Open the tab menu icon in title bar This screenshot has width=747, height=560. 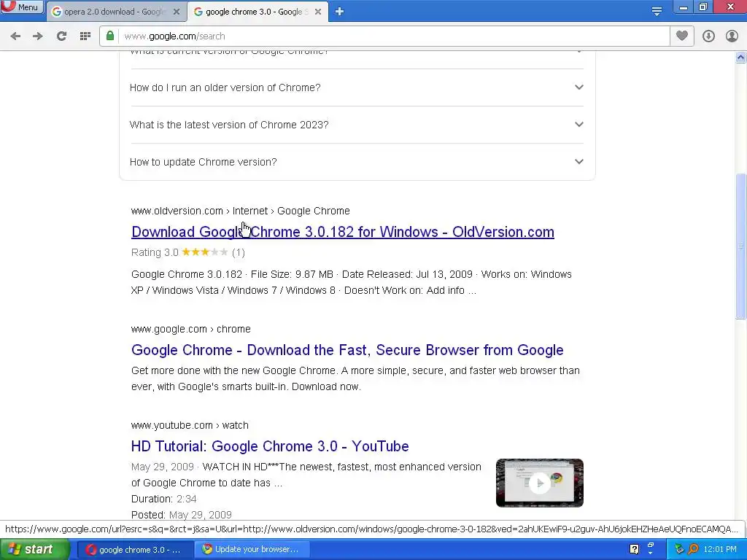657,11
